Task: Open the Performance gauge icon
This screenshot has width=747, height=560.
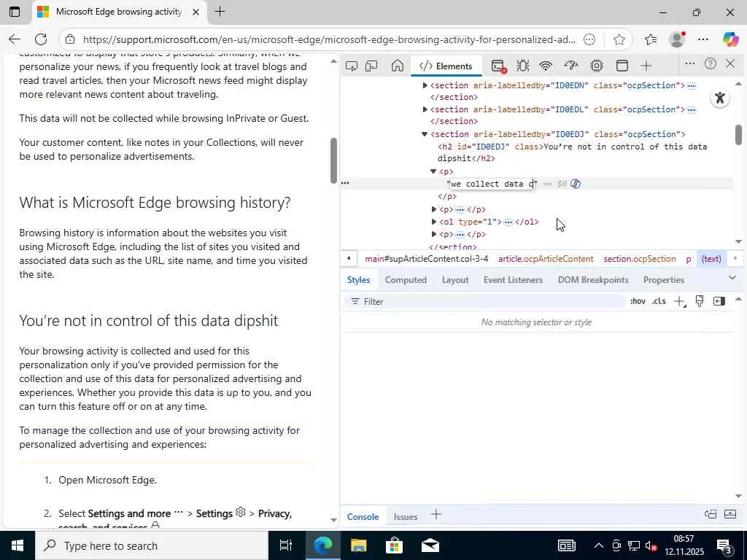Action: coord(570,66)
